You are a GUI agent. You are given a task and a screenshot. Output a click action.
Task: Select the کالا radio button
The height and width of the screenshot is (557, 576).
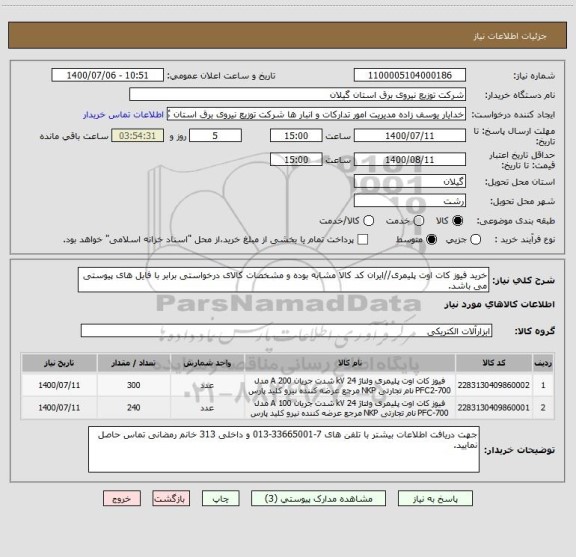point(458,220)
